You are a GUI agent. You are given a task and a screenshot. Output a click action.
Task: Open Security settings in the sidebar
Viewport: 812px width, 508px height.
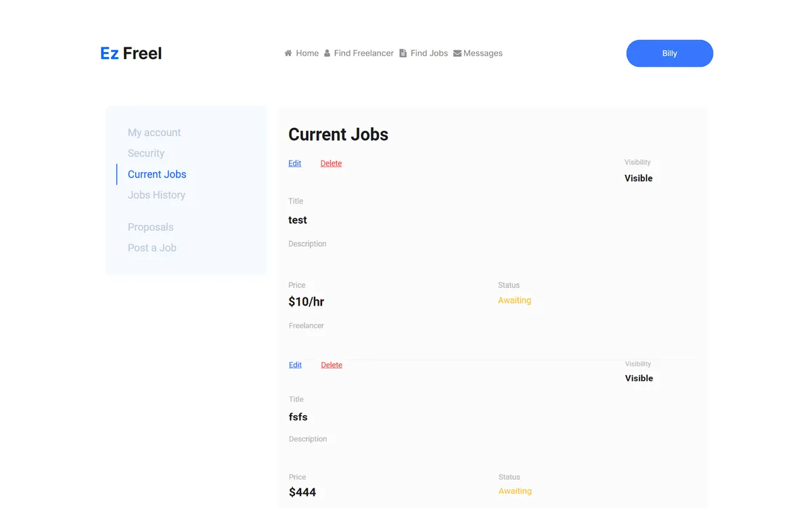[146, 153]
